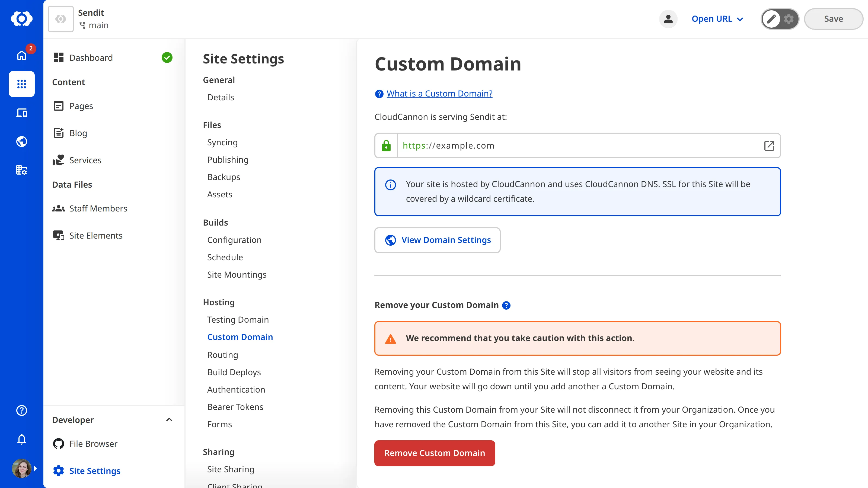Select Site Sharing settings

[x=231, y=470]
